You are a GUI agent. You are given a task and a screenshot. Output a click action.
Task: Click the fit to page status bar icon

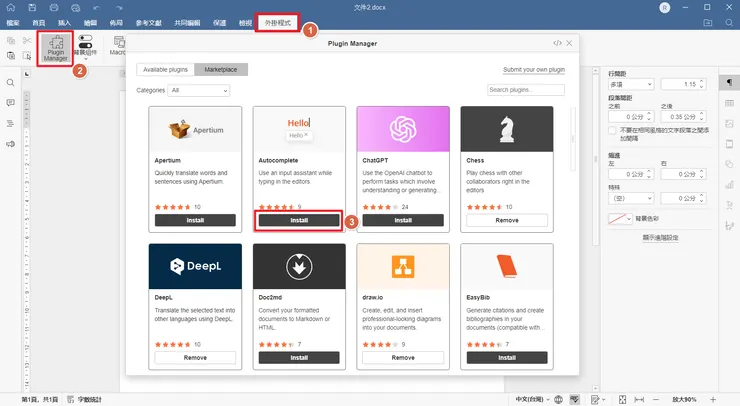tap(622, 399)
